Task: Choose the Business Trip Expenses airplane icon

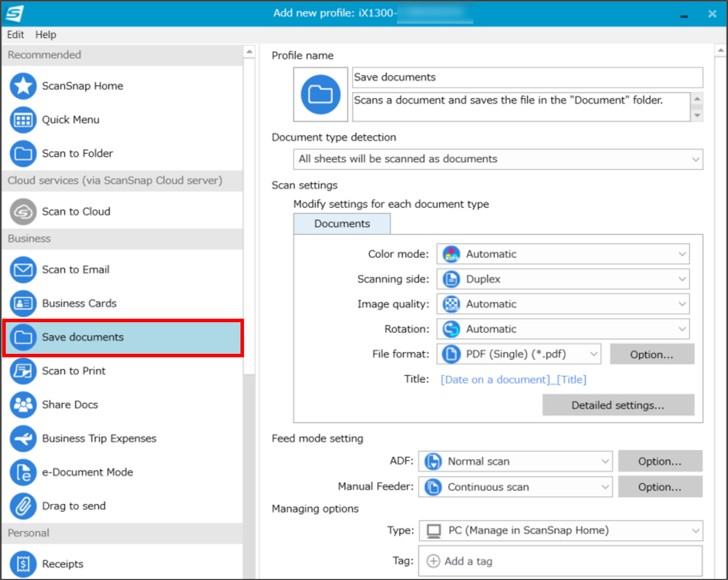Action: 23,439
